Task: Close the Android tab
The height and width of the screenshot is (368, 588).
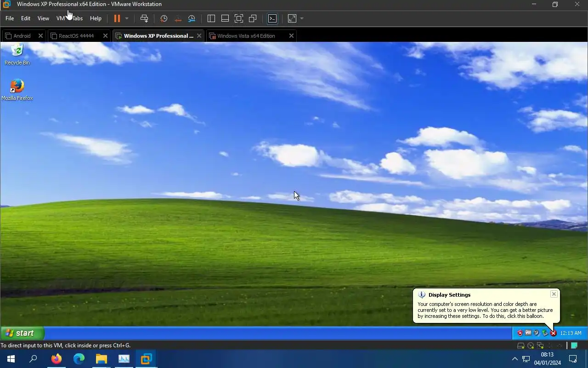Action: 40,36
